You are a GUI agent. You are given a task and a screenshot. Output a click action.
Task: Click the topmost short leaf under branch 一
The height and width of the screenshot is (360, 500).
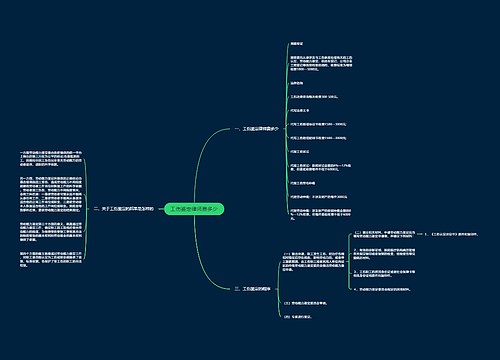[x=297, y=44]
